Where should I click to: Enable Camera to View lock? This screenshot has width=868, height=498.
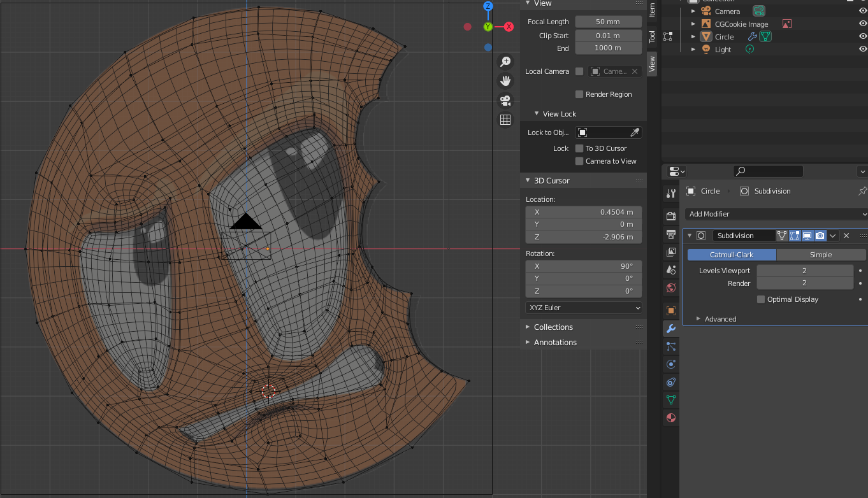coord(579,161)
